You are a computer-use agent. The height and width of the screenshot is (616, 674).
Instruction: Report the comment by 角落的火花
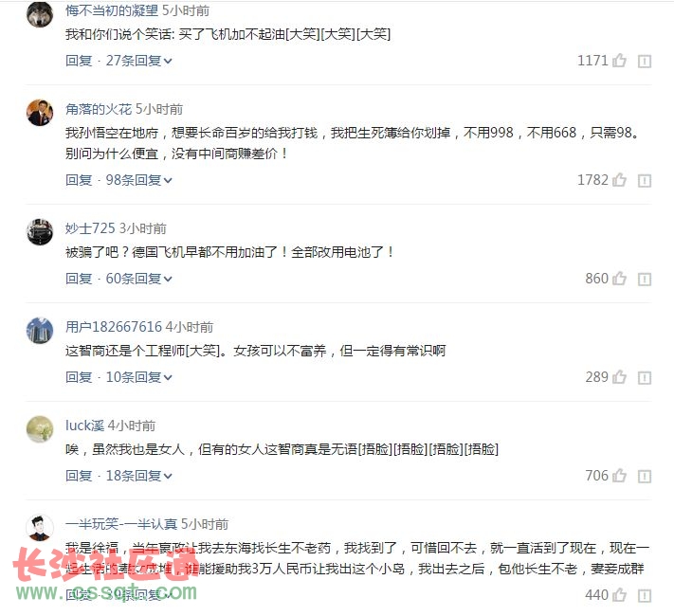[645, 181]
